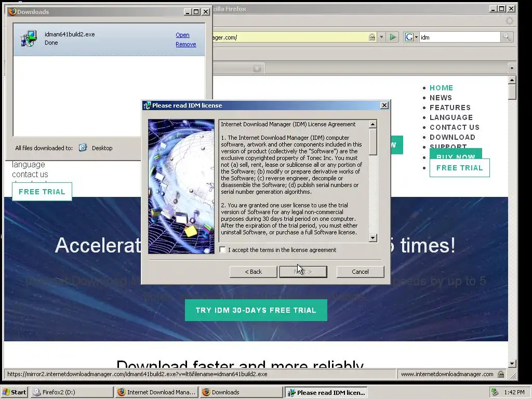Image resolution: width=532 pixels, height=399 pixels.
Task: Close the current Firefox tab
Action: (257, 69)
